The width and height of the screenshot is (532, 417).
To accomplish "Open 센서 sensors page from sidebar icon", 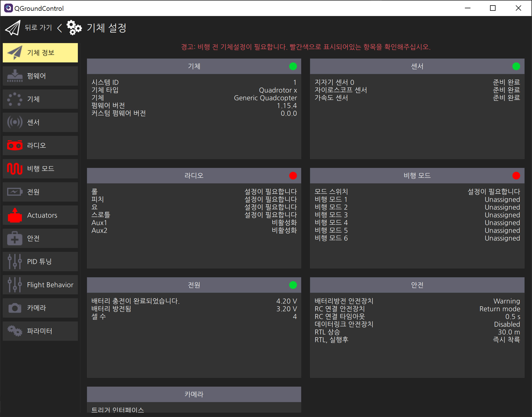I will click(15, 122).
